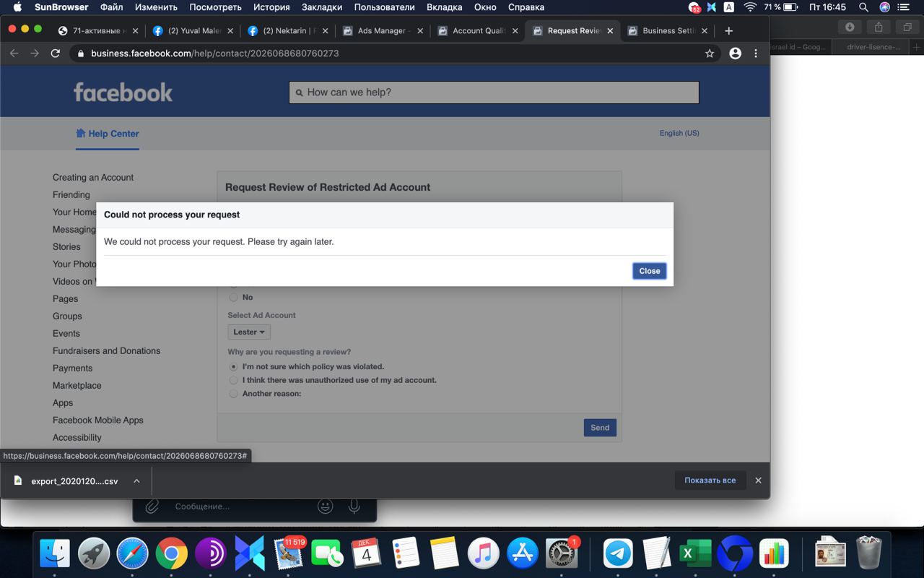This screenshot has height=578, width=924.
Task: Open the Закладки menu
Action: 322,7
